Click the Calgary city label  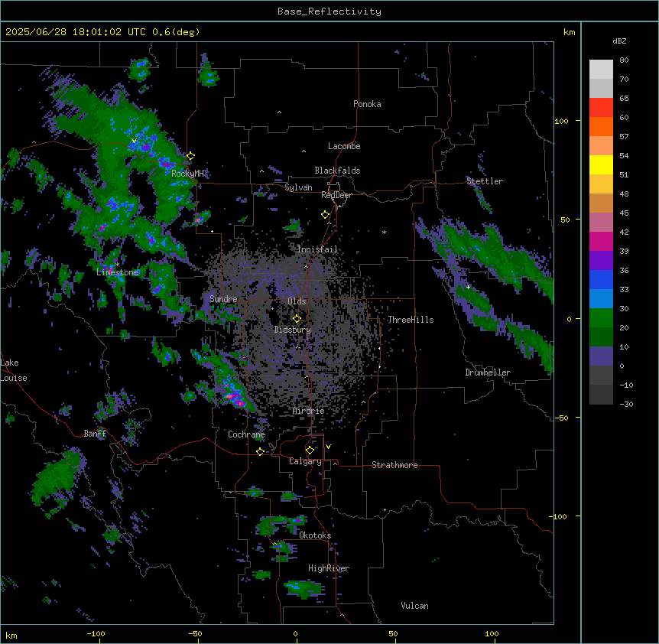coord(305,461)
